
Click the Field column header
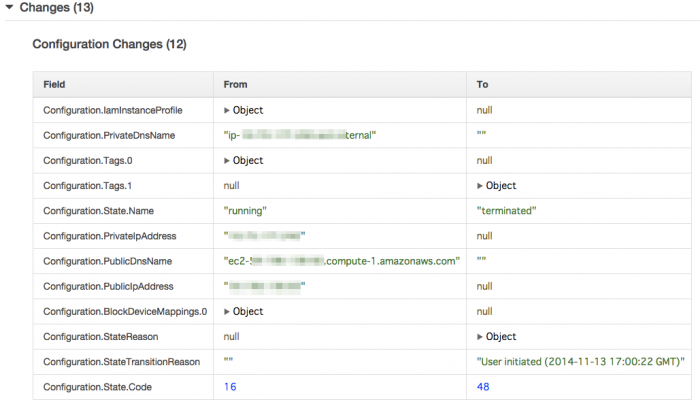click(x=123, y=84)
